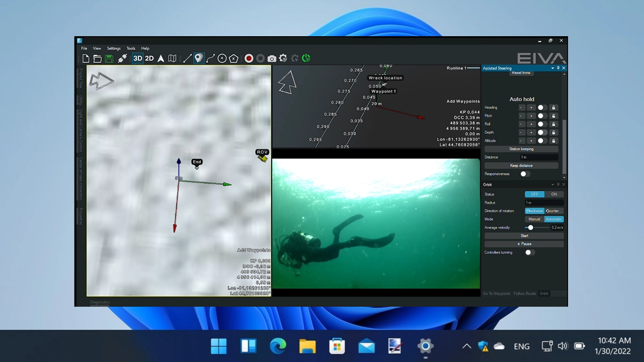
Task: Switch to 2D view mode
Action: point(149,58)
